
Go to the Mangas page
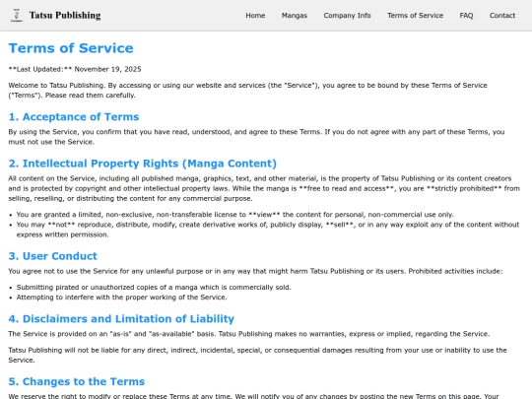[x=295, y=15]
